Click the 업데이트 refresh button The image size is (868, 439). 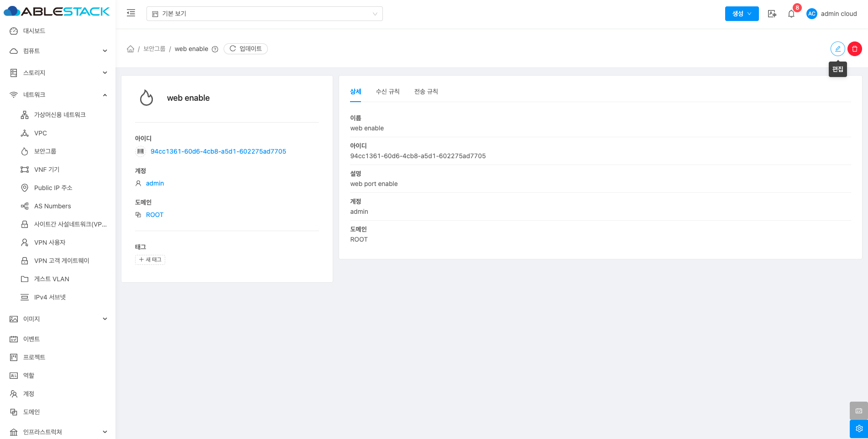pos(246,49)
